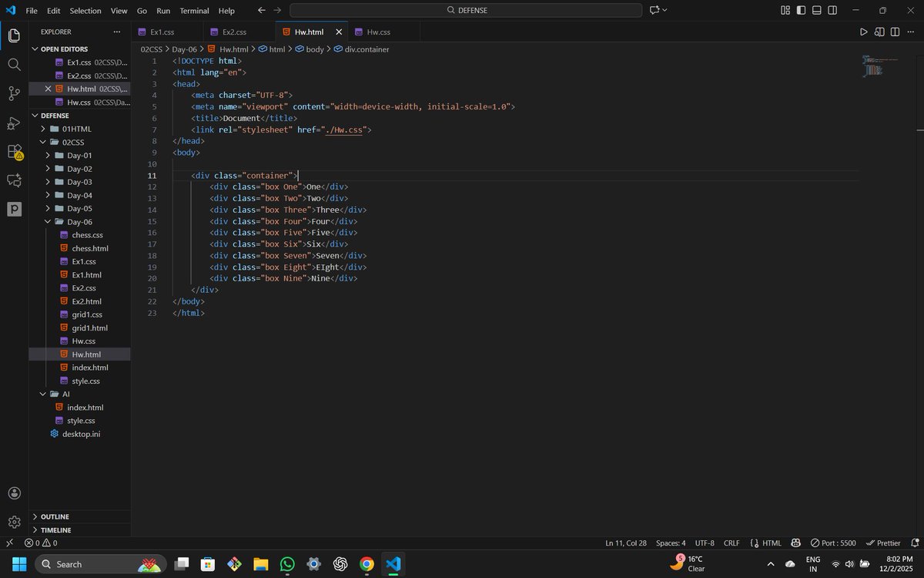Run the Hw.html file with Run button
Screen dimensions: 924x578
pos(863,32)
